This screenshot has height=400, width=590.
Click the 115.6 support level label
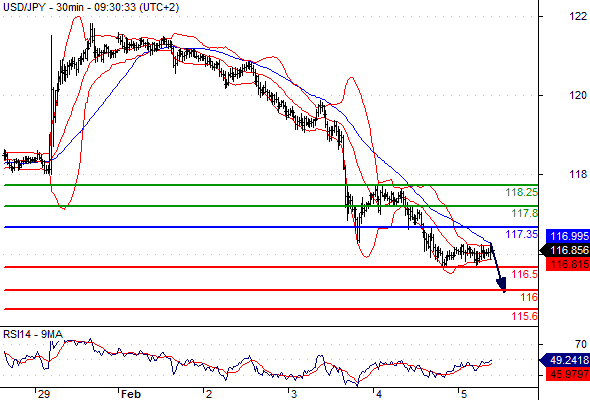click(x=525, y=316)
